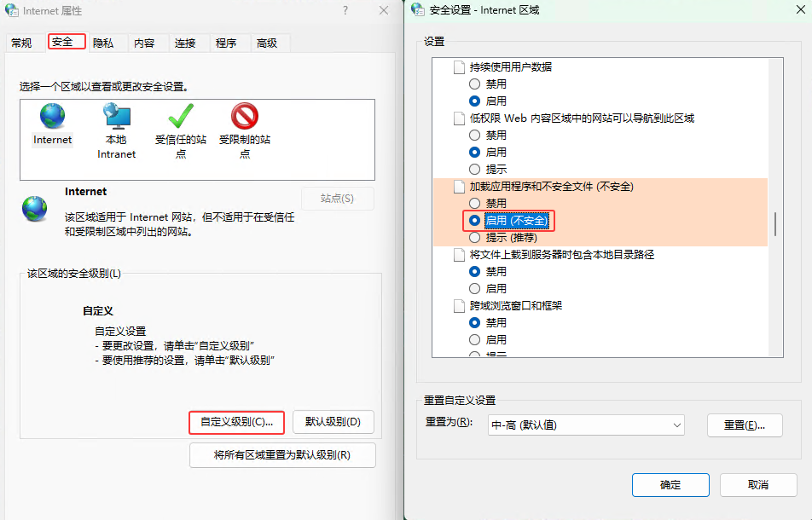Select 禁用 under 加载应用程序和不安全文件
The height and width of the screenshot is (520, 812).
pyautogui.click(x=474, y=204)
